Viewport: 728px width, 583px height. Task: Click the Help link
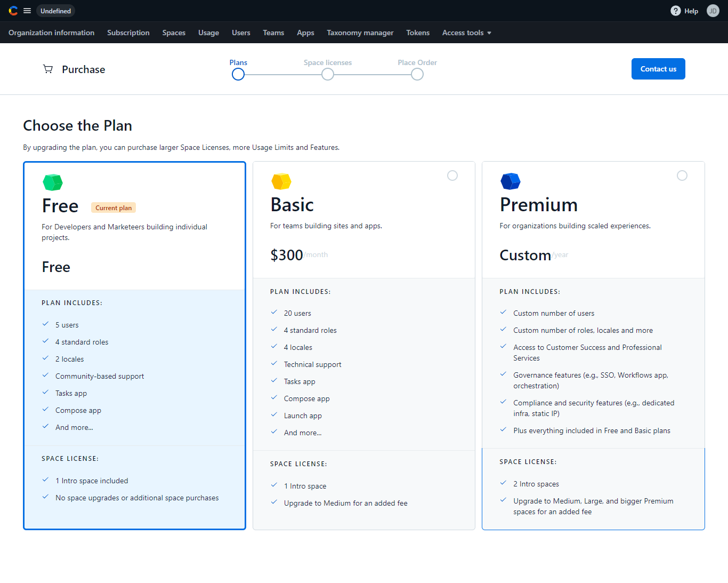pyautogui.click(x=691, y=11)
